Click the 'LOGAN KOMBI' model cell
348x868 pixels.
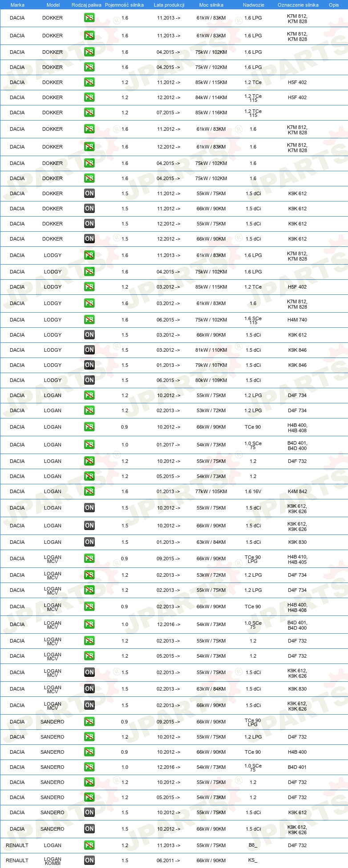pyautogui.click(x=53, y=861)
